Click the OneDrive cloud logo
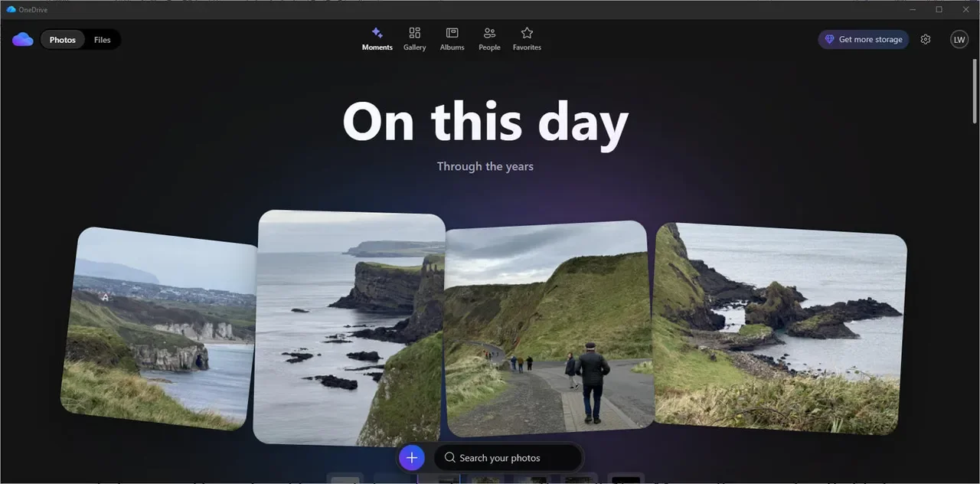Image resolution: width=980 pixels, height=484 pixels. (x=22, y=39)
